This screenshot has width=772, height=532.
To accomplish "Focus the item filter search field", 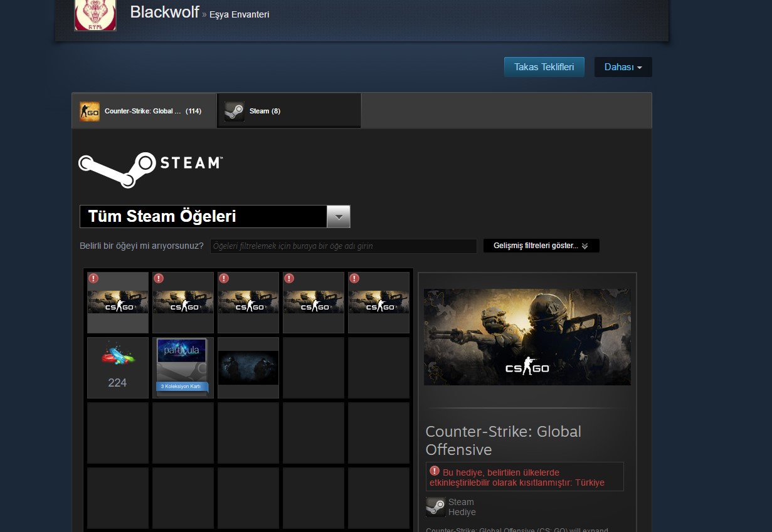I will tap(343, 246).
